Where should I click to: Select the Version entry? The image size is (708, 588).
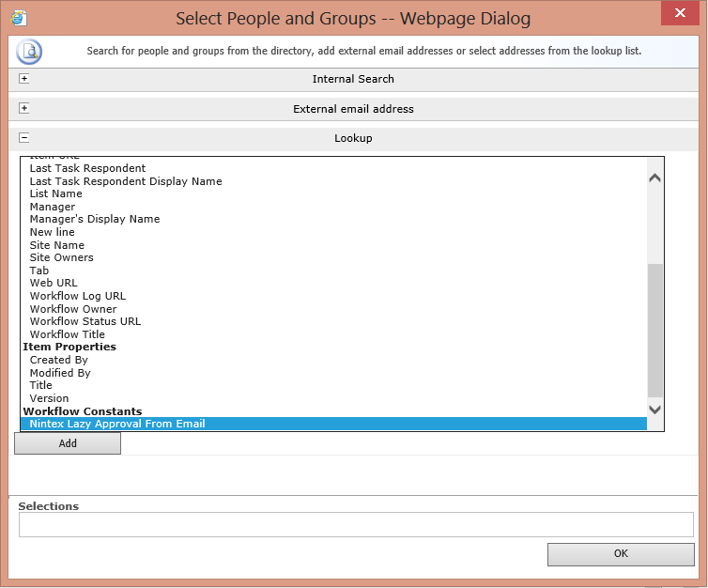49,398
